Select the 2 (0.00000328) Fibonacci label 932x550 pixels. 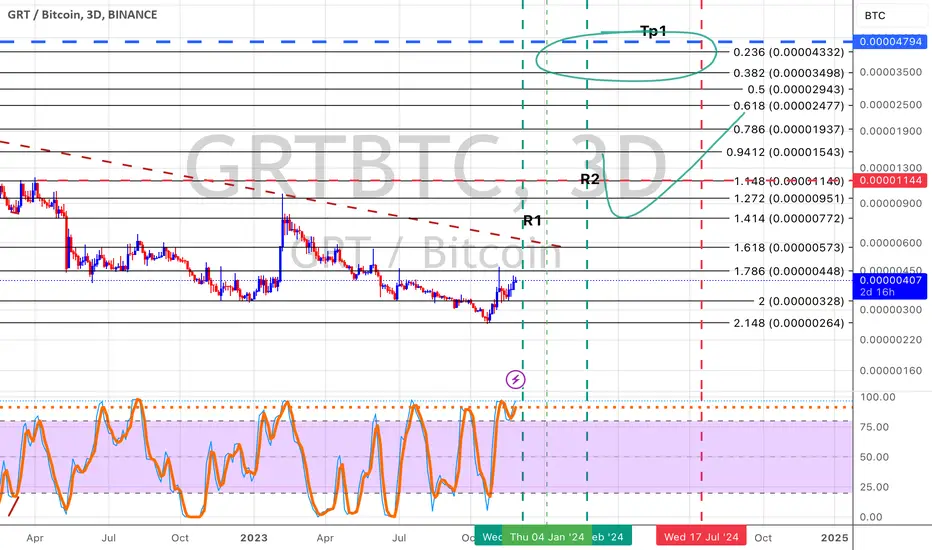point(801,301)
